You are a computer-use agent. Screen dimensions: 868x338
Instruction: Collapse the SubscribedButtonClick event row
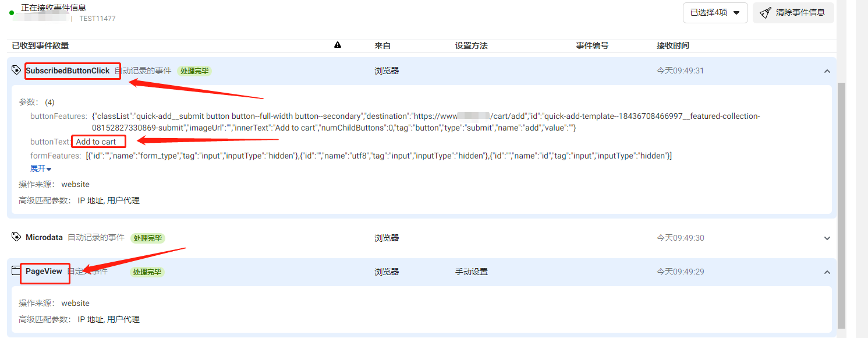[827, 71]
